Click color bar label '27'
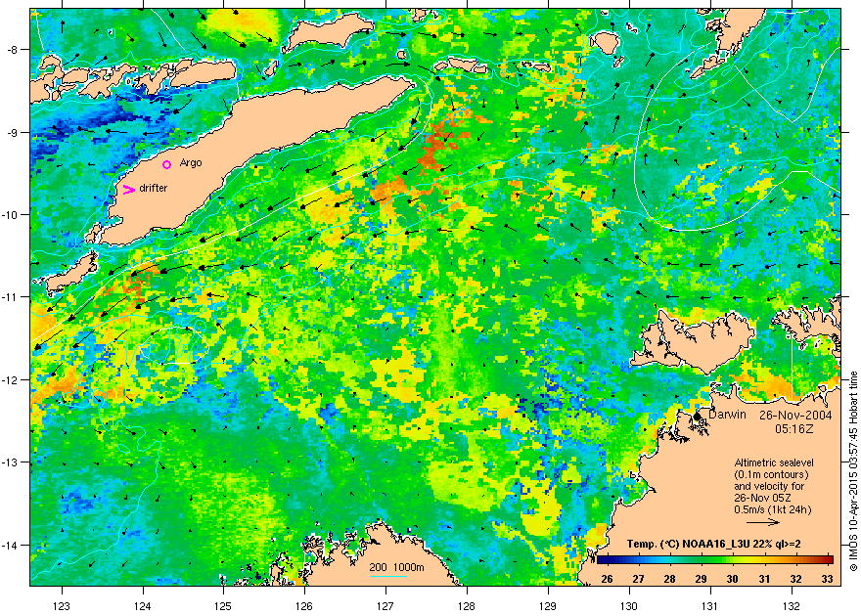Screen dimensions: 861x616 tap(638, 579)
